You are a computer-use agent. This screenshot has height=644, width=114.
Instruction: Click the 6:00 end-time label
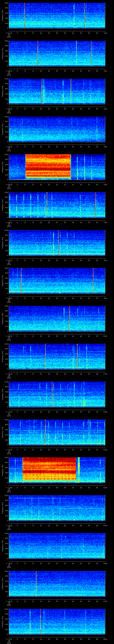click(x=105, y=184)
